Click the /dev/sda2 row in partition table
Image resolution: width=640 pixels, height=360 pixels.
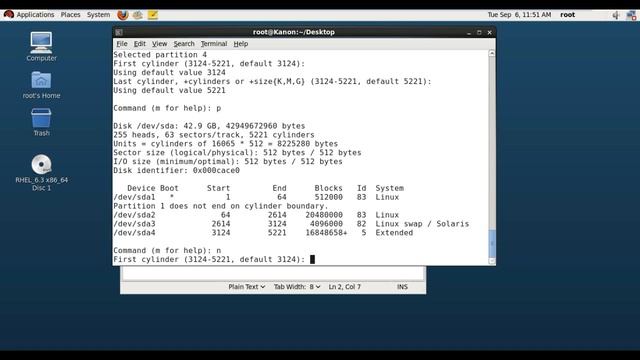tap(256, 215)
